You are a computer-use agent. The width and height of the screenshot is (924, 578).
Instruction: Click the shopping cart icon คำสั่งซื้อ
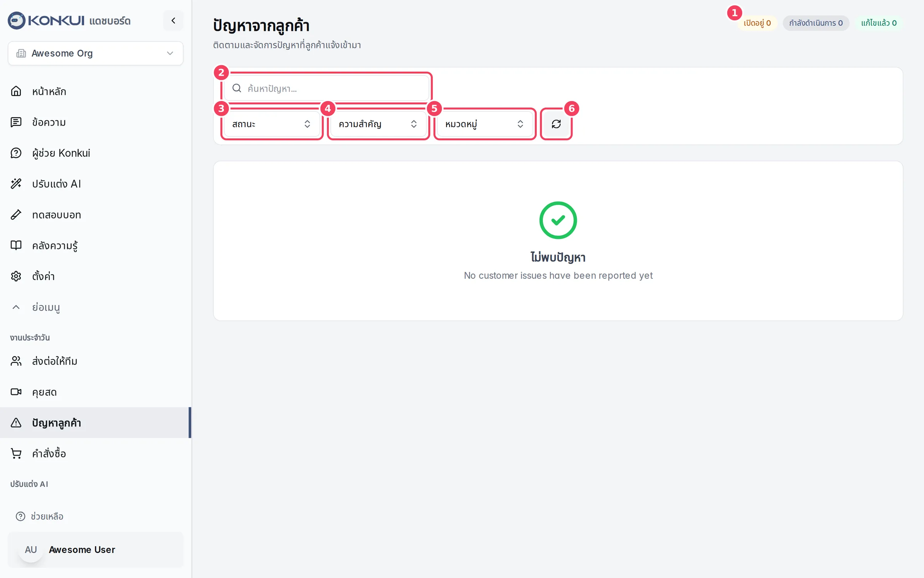pyautogui.click(x=16, y=454)
